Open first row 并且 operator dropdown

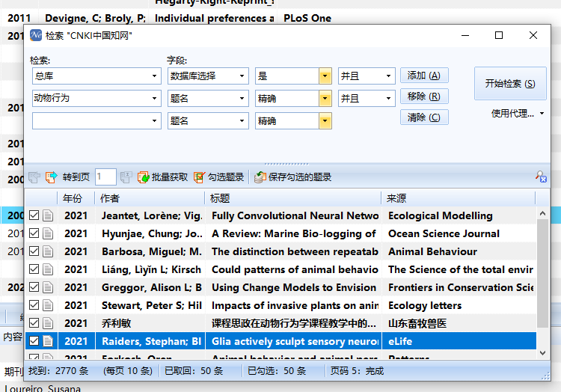[388, 76]
